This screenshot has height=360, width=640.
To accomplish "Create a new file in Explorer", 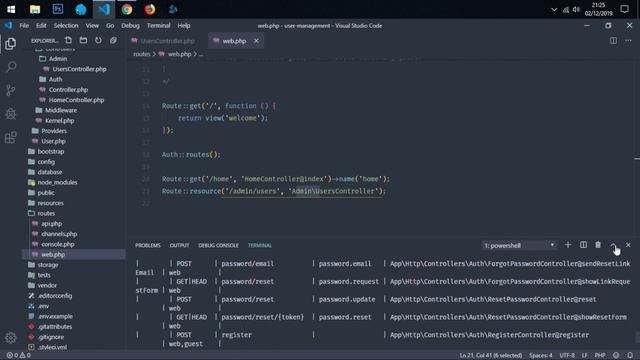I will coord(69,40).
